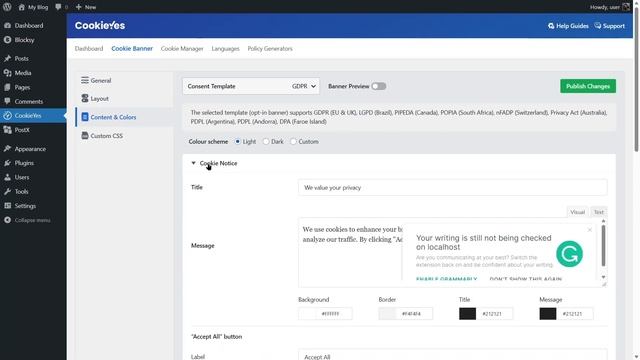Switch message editor to Text
The width and height of the screenshot is (640, 360).
pyautogui.click(x=598, y=212)
